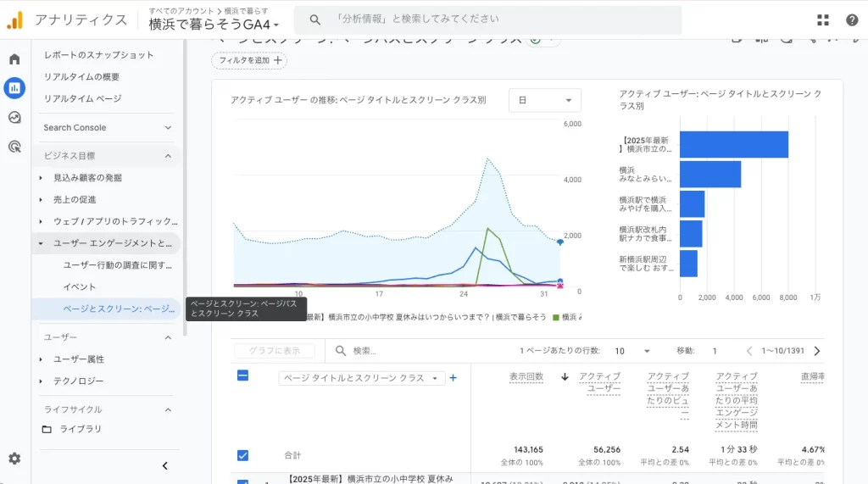868x484 pixels.
Task: Focus the 「分析情報」 search field
Action: click(x=487, y=20)
